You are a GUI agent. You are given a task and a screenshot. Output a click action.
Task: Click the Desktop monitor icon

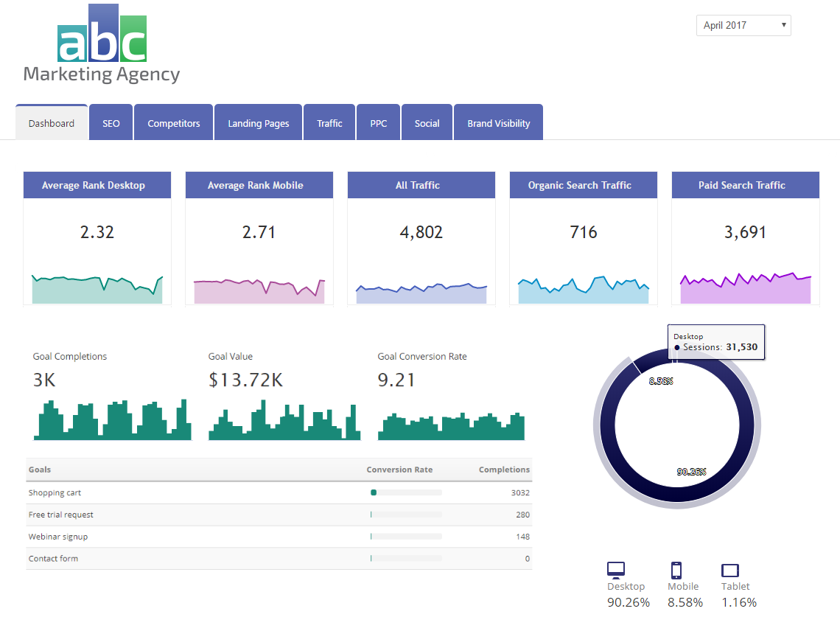pos(616,569)
